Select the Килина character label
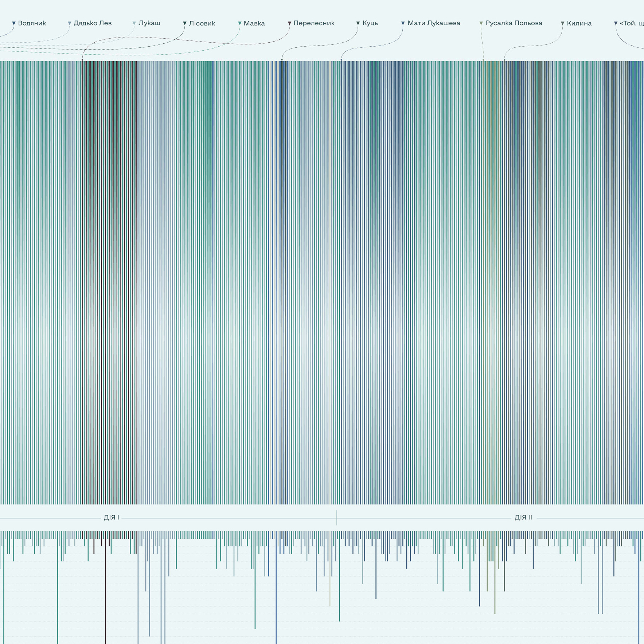Image resolution: width=644 pixels, height=644 pixels. [579, 23]
